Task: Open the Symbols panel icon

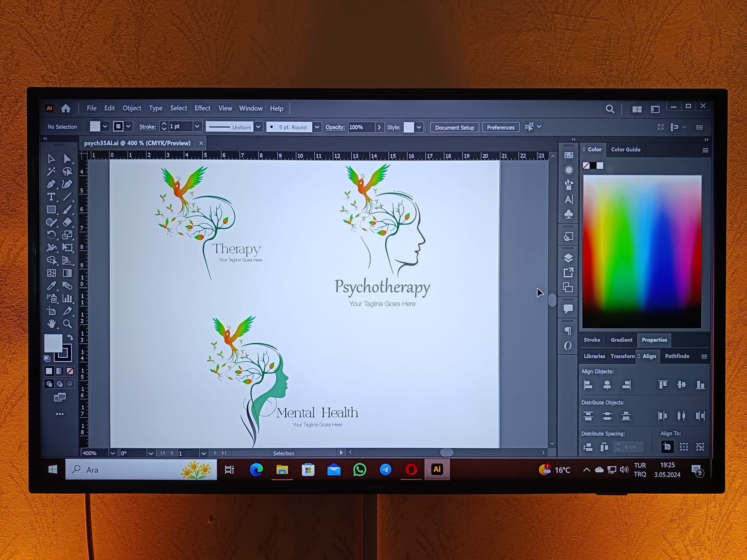Action: pyautogui.click(x=568, y=215)
